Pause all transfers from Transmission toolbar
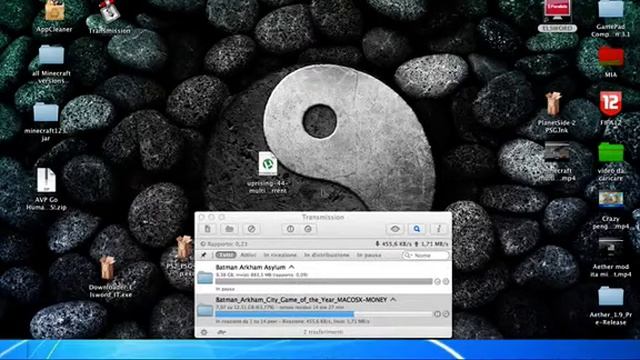The width and height of the screenshot is (640, 360). (290, 229)
